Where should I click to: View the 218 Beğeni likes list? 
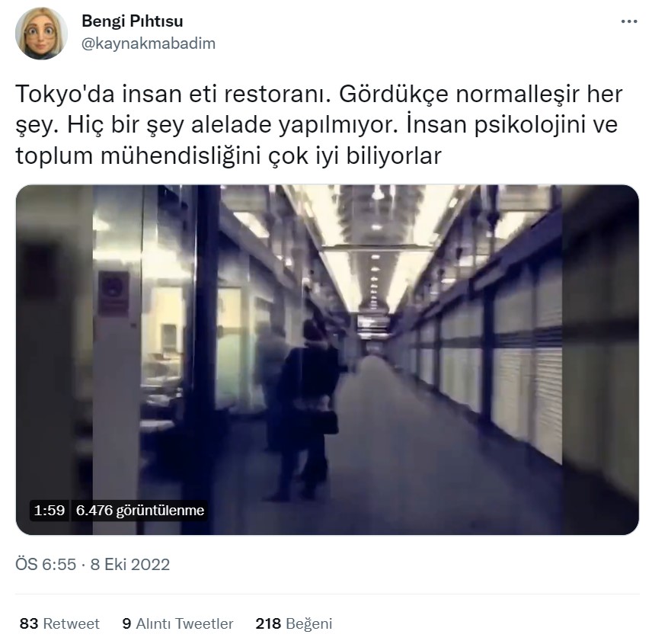click(x=294, y=623)
